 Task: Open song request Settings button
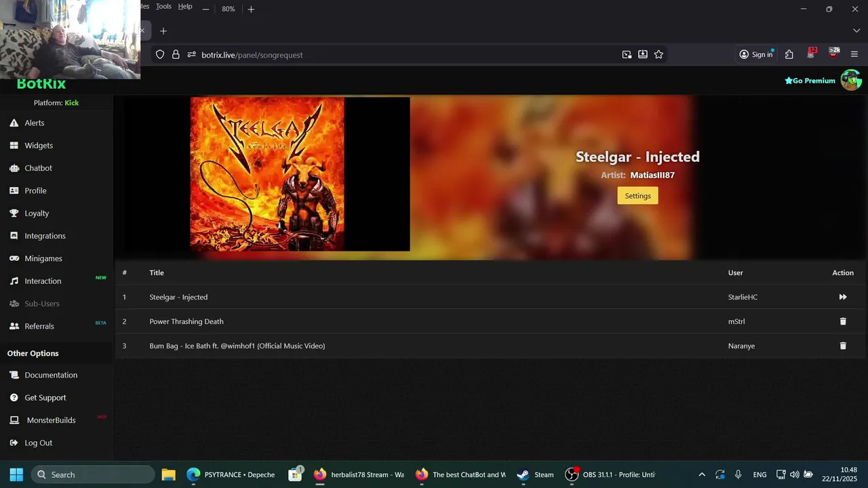tap(637, 196)
